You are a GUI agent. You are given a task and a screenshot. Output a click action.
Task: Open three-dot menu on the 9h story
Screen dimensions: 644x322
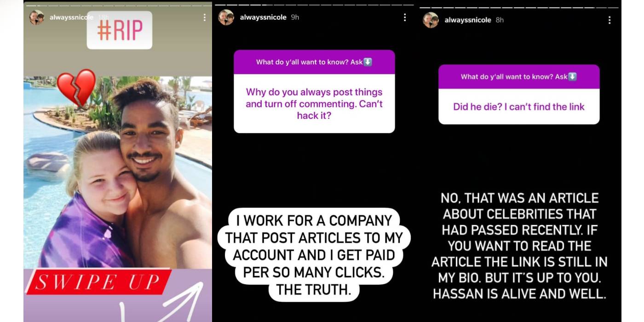(405, 17)
